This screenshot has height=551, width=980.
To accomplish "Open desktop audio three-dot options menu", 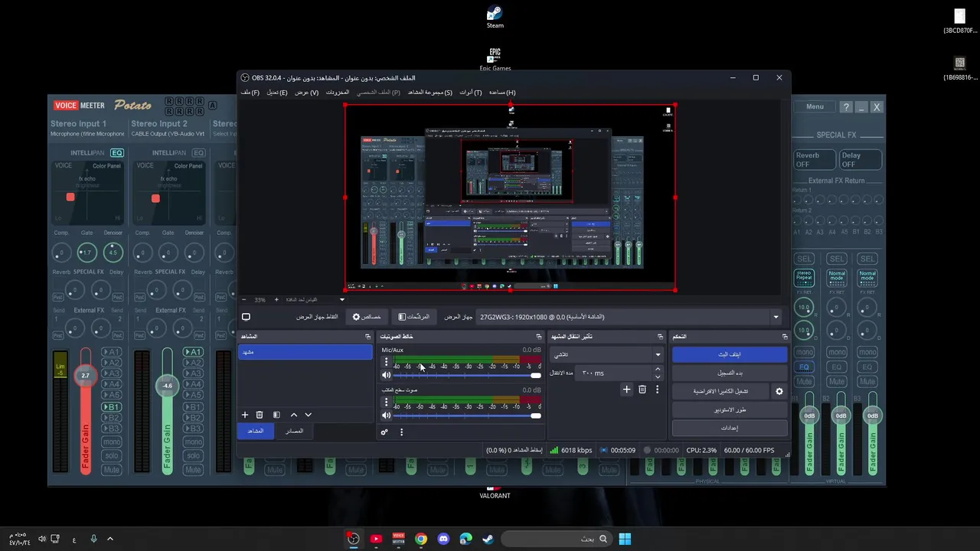I will 386,403.
